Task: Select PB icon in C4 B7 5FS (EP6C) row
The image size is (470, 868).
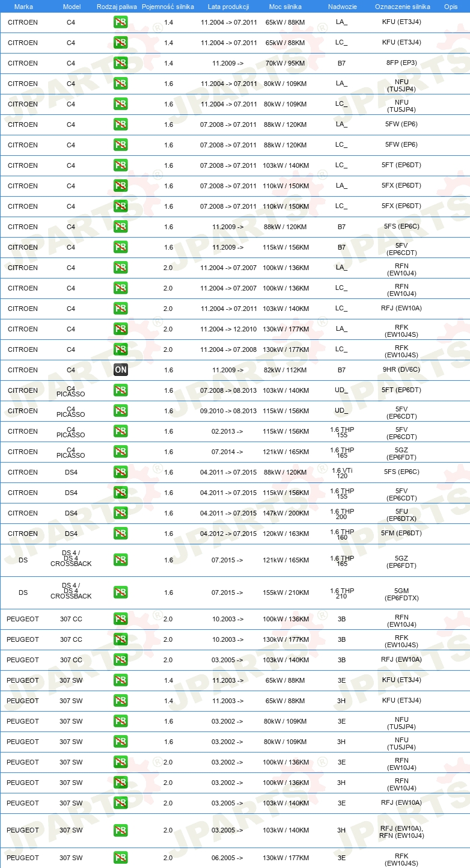Action: (x=120, y=227)
